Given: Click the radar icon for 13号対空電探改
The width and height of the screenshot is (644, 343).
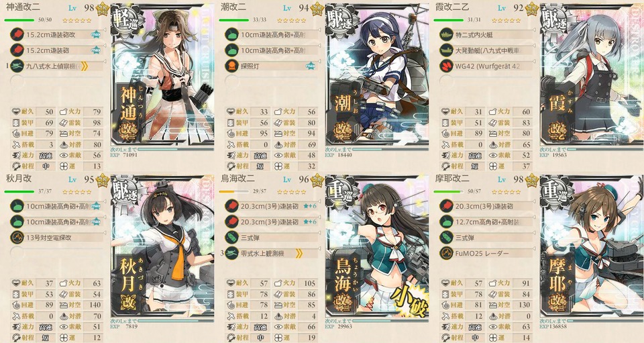Looking at the screenshot, I should (17, 238).
